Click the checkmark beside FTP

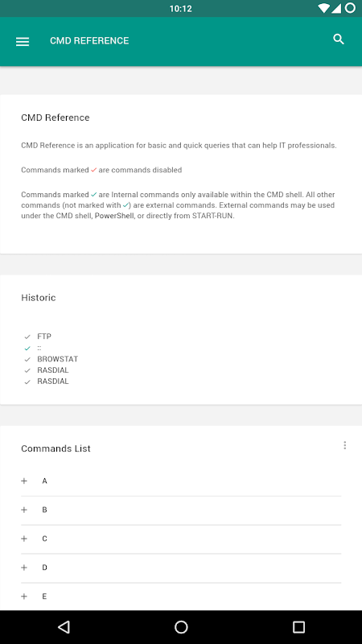27,336
